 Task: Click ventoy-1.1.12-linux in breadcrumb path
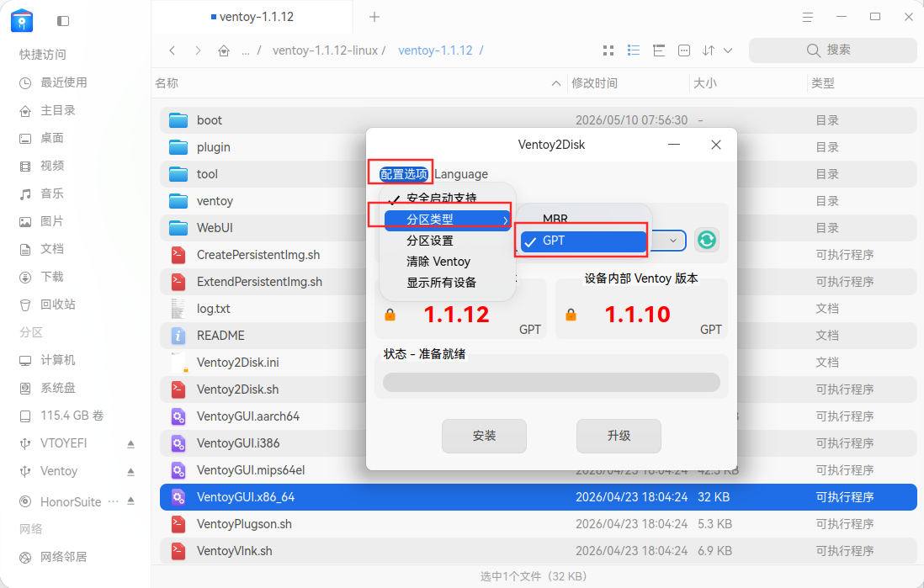pyautogui.click(x=325, y=50)
